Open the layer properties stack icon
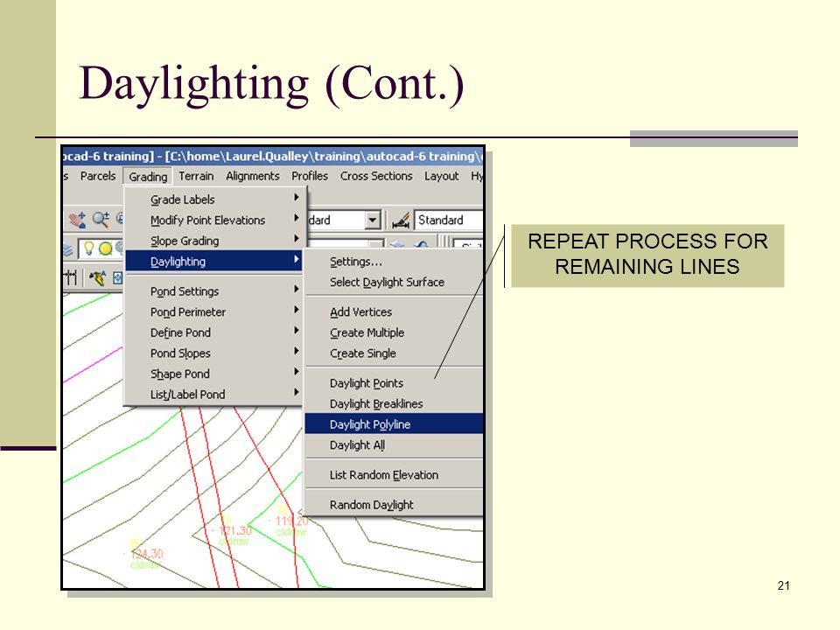Screen dimensions: 840x630 pyautogui.click(x=68, y=249)
